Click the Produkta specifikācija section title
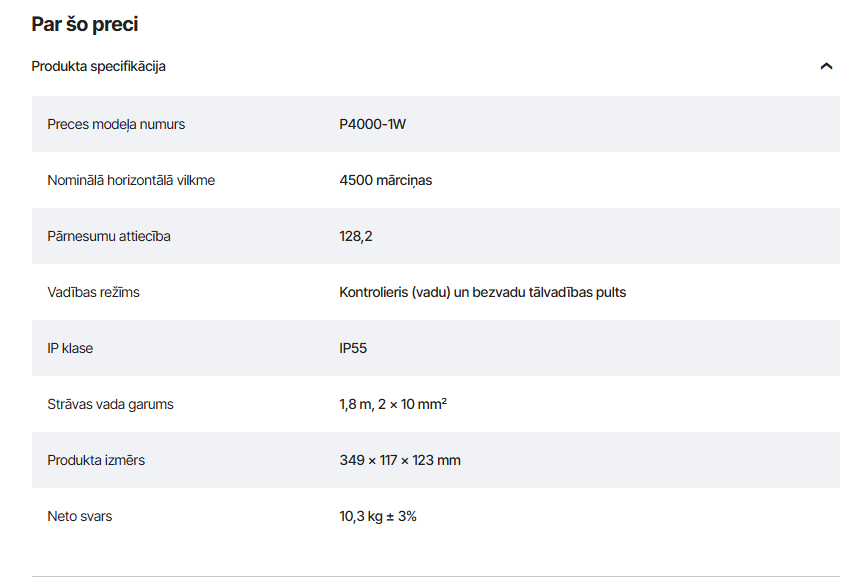 click(x=99, y=66)
